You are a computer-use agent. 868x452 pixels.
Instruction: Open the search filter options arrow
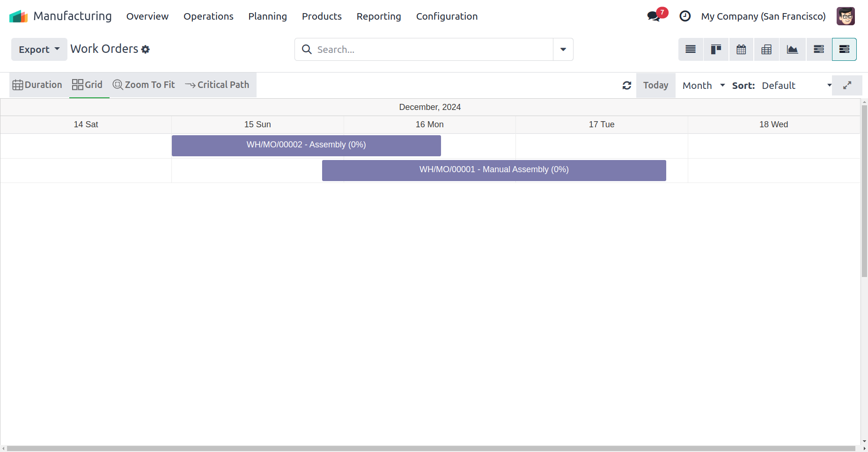[x=563, y=50]
